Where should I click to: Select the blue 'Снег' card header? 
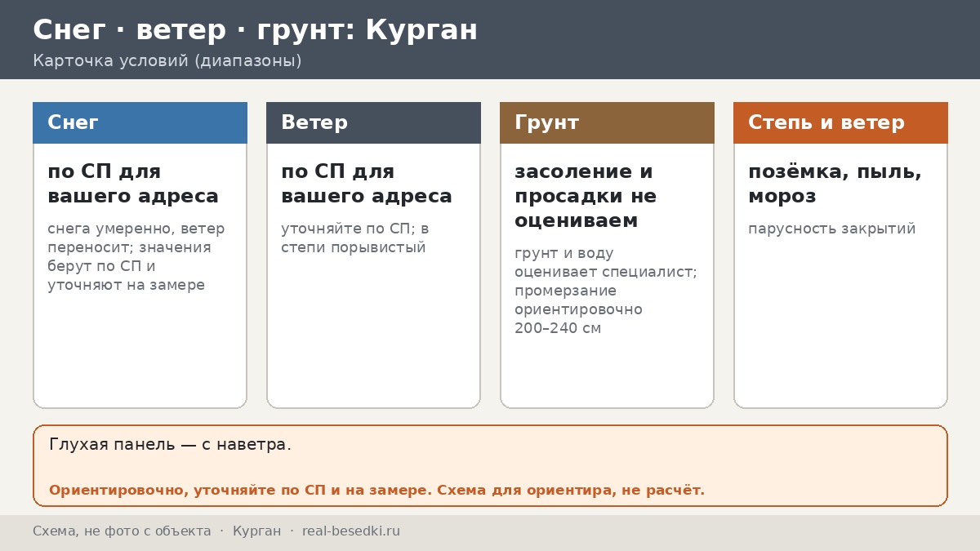(140, 122)
